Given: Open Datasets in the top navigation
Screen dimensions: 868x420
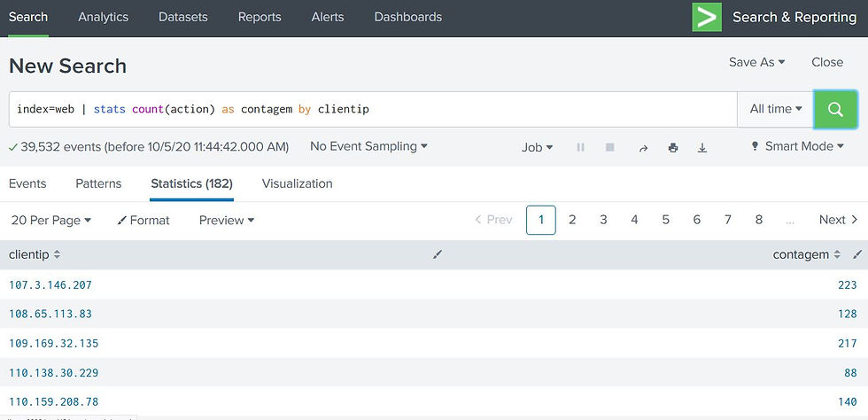Looking at the screenshot, I should 183,17.
